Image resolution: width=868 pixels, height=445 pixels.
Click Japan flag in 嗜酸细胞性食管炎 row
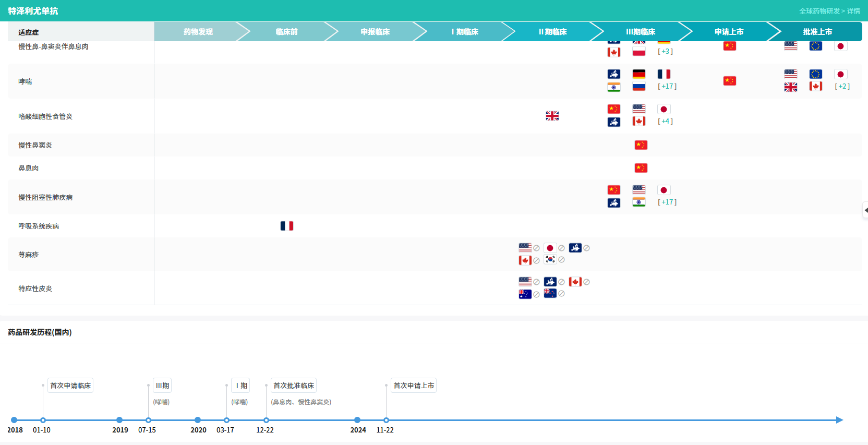[x=664, y=109]
